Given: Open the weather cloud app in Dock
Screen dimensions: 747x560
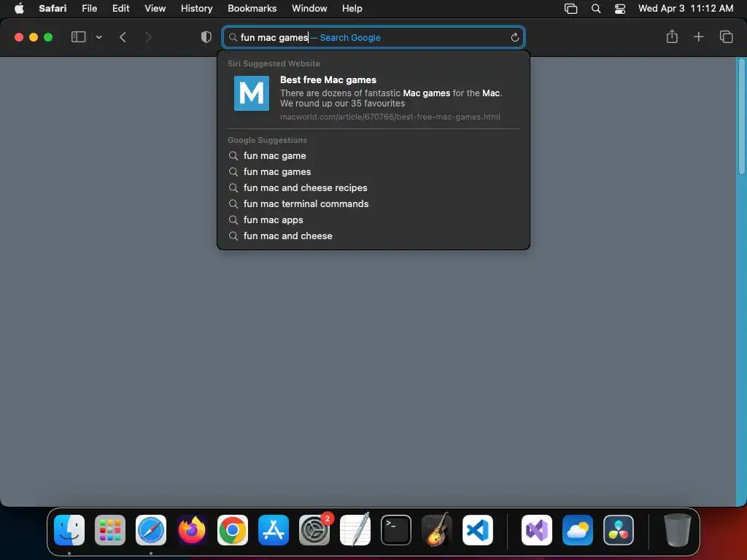Looking at the screenshot, I should pyautogui.click(x=578, y=530).
